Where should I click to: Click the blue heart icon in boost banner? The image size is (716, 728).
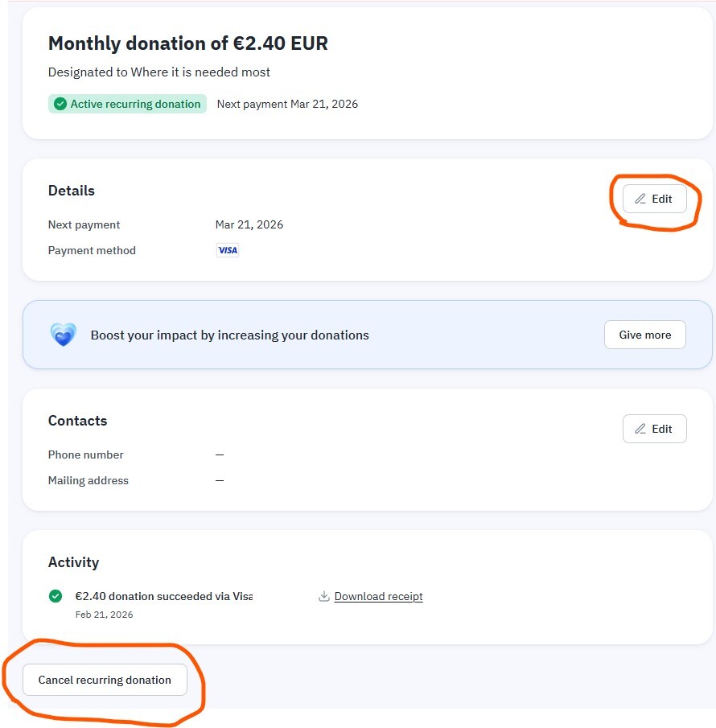(64, 335)
